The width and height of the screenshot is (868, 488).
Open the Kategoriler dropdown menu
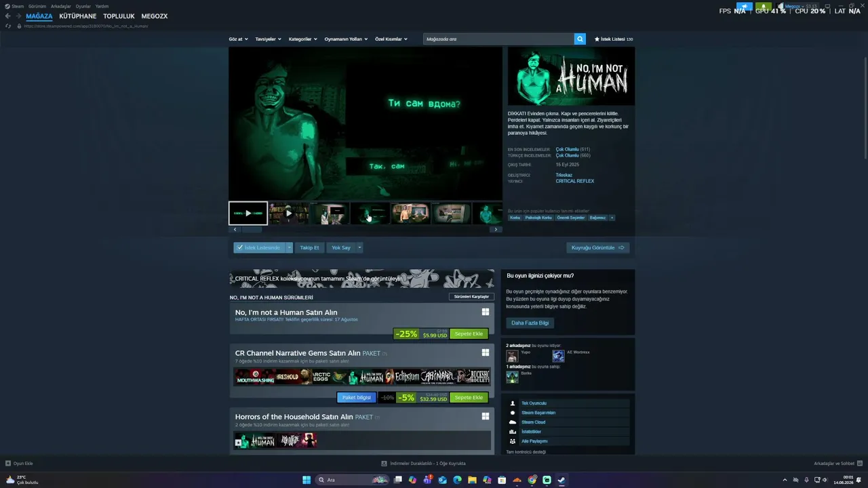[303, 39]
